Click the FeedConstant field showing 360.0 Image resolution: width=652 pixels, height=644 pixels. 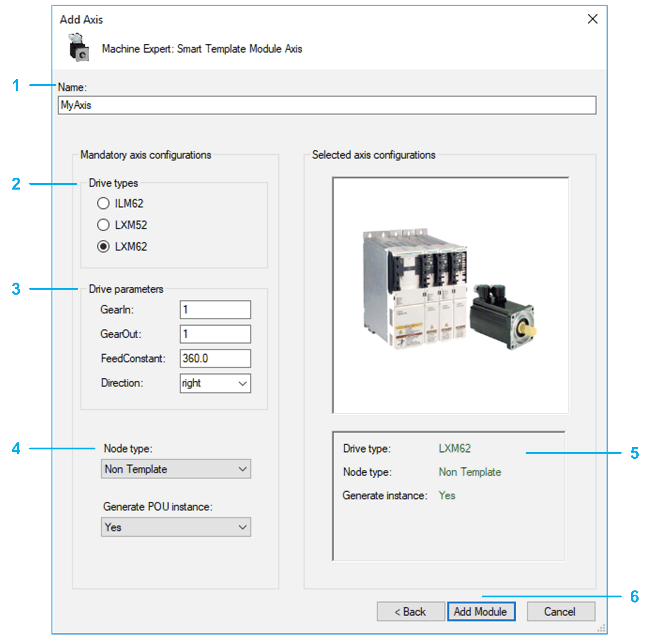[x=215, y=358]
